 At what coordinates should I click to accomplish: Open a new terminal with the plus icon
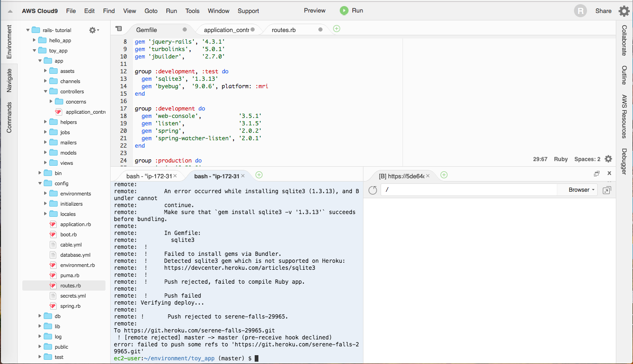(259, 175)
